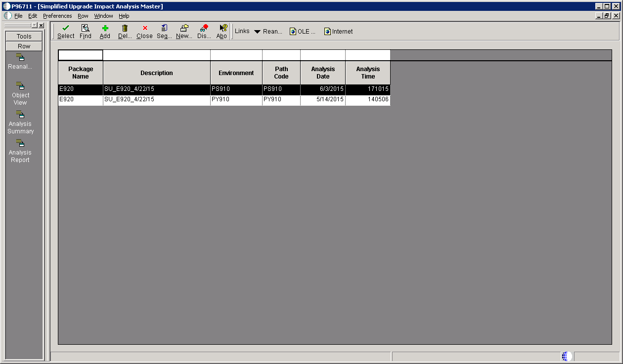
Task: Open the File menu
Action: pos(18,16)
